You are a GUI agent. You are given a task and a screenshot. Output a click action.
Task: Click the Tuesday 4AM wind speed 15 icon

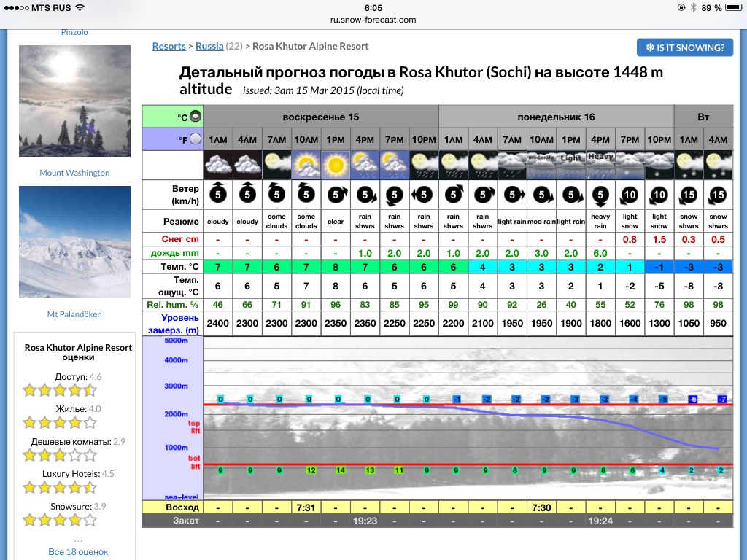tap(718, 194)
